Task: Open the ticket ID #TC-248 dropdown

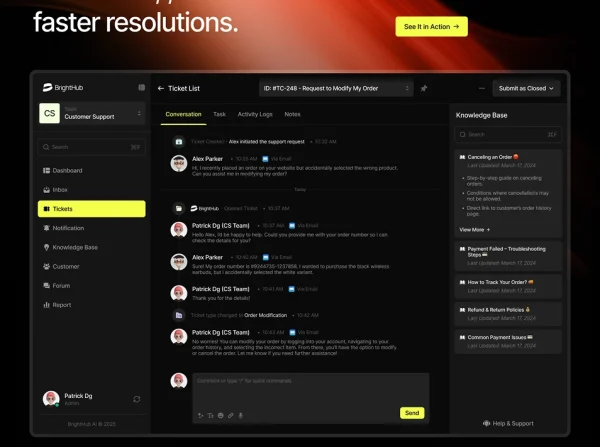Action: [335, 88]
